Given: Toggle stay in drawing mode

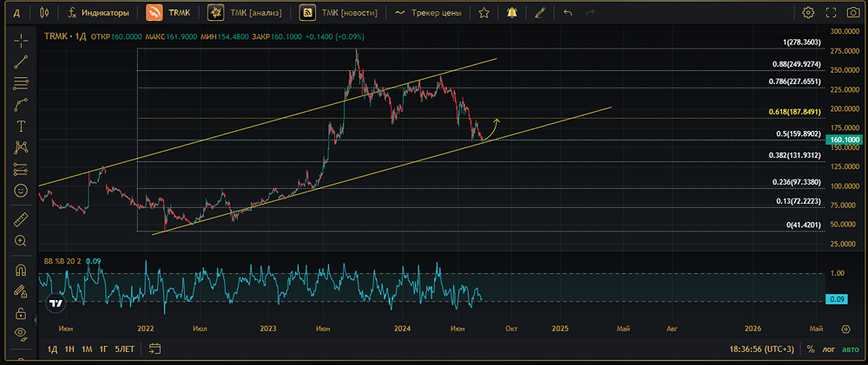Looking at the screenshot, I should pos(21,291).
